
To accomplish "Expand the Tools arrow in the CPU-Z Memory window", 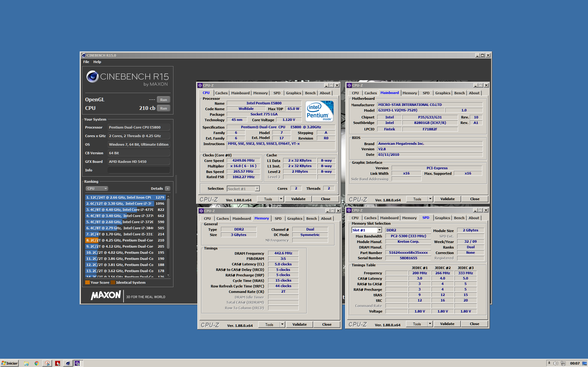I will 282,324.
